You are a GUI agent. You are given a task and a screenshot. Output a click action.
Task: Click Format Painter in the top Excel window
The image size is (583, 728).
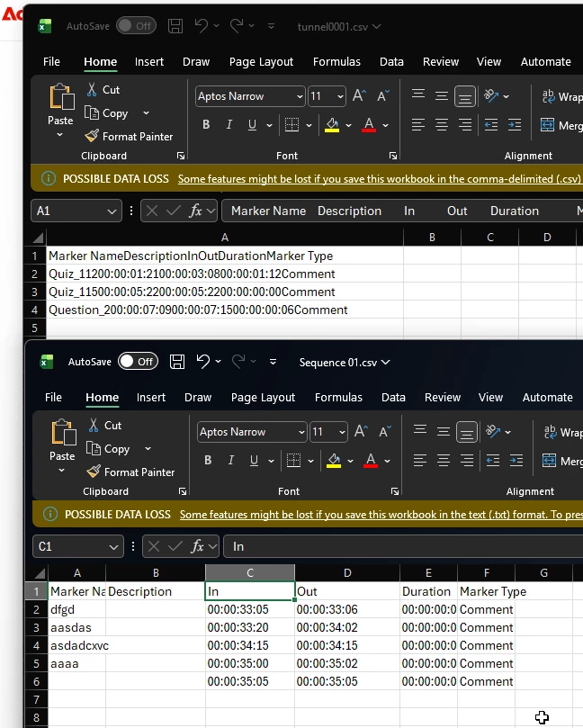[x=129, y=137]
